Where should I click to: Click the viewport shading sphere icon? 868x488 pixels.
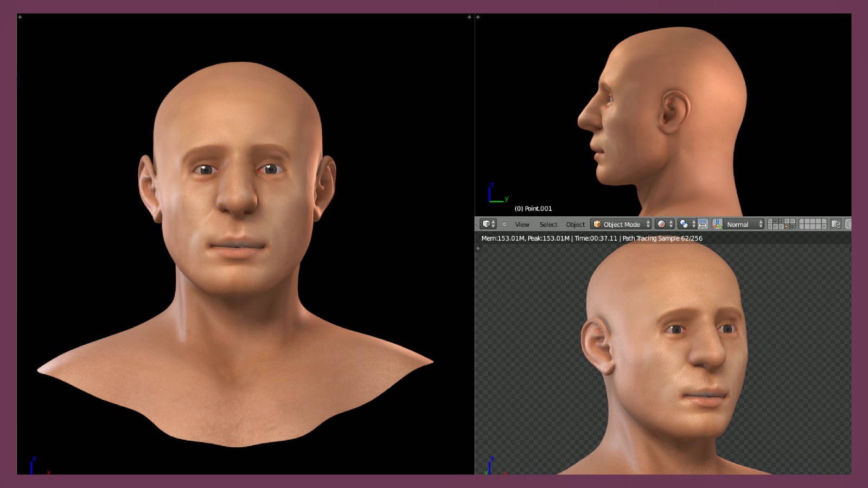pos(661,224)
